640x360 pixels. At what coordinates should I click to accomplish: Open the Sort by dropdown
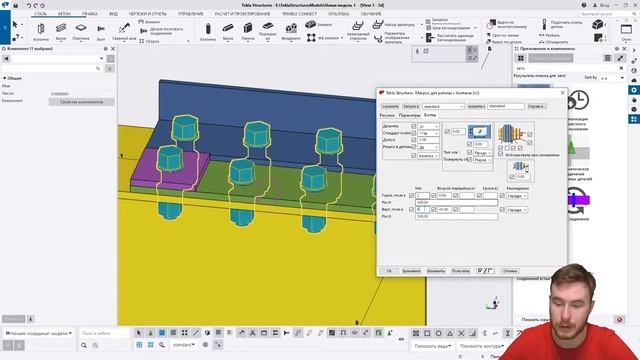[x=612, y=78]
